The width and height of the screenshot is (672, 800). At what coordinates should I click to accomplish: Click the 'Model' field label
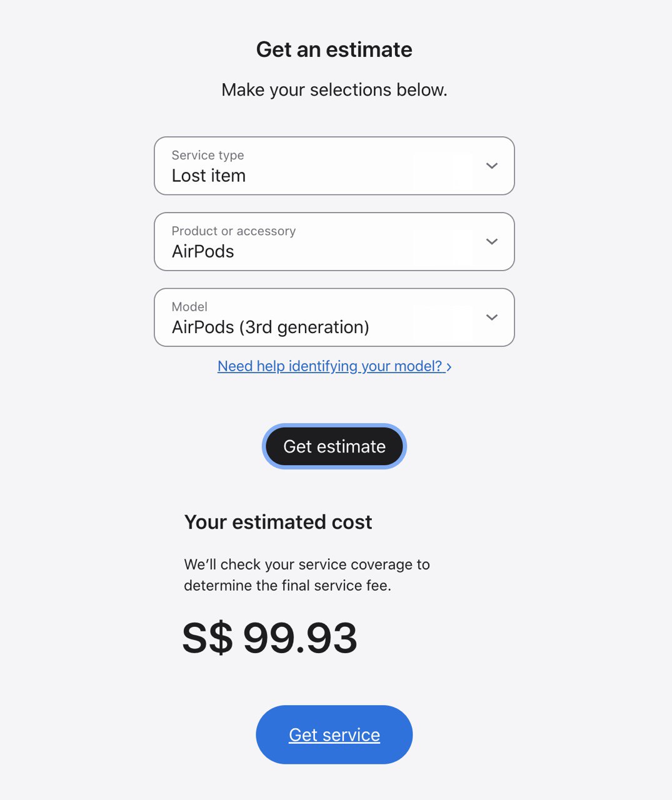pyautogui.click(x=189, y=306)
